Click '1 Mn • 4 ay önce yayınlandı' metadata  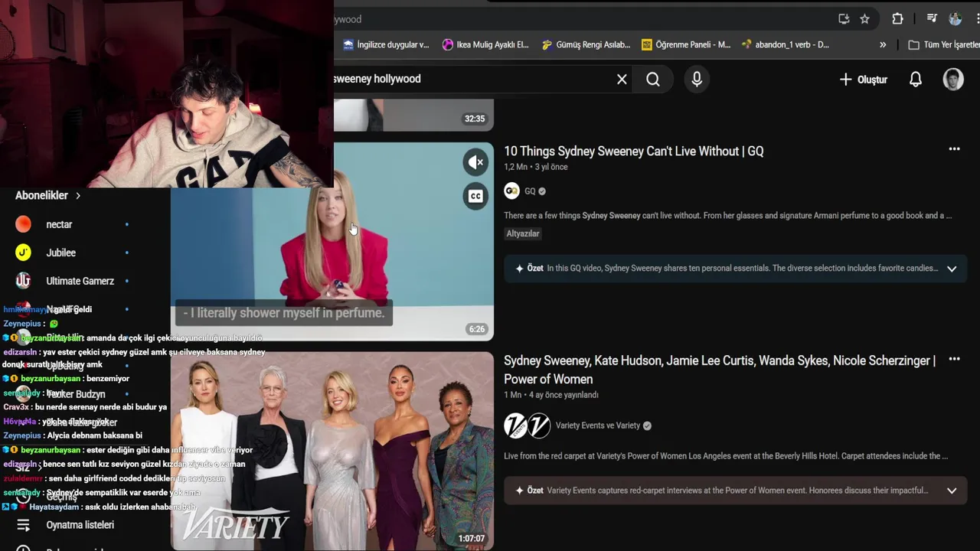click(x=551, y=395)
